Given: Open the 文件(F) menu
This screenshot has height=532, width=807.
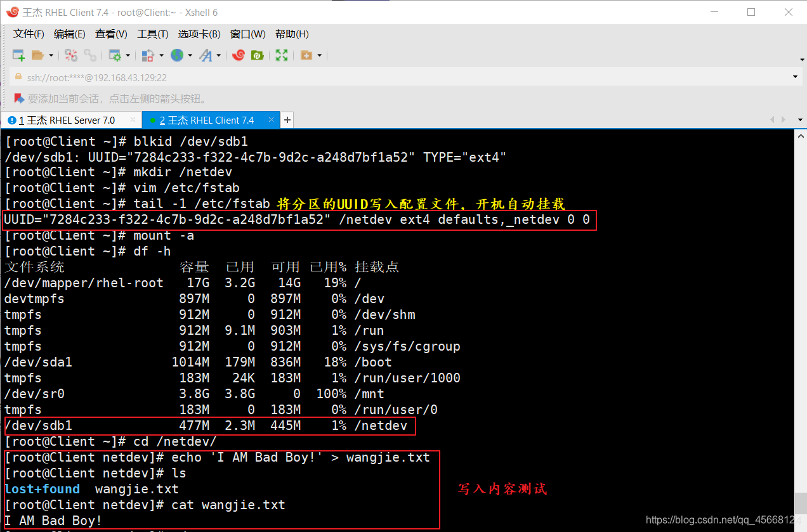Looking at the screenshot, I should (x=29, y=34).
